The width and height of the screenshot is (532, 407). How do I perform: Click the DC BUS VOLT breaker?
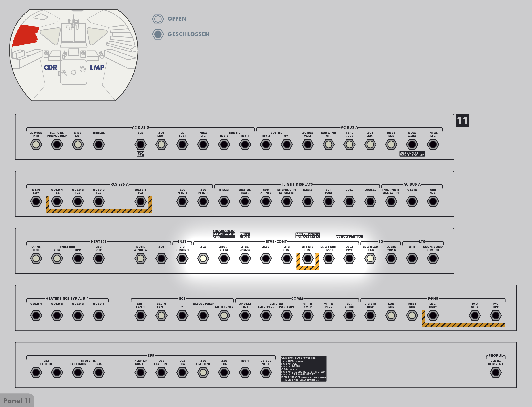[x=266, y=373]
